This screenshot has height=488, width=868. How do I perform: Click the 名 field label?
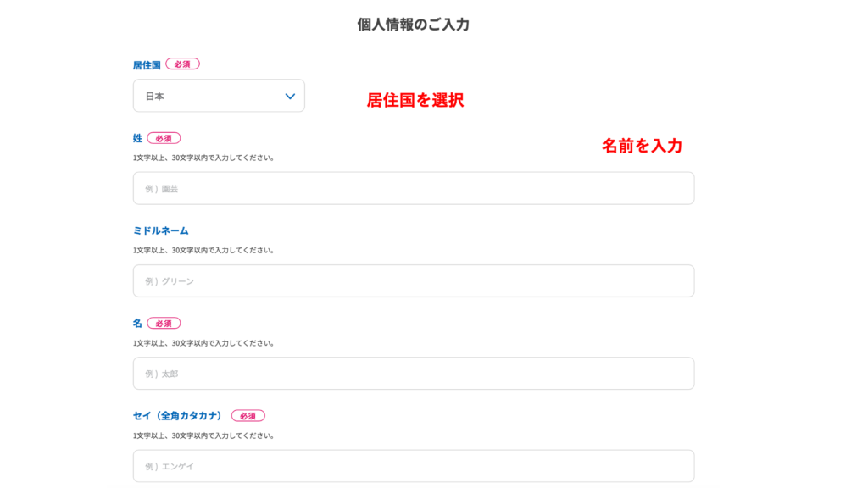[x=137, y=323]
